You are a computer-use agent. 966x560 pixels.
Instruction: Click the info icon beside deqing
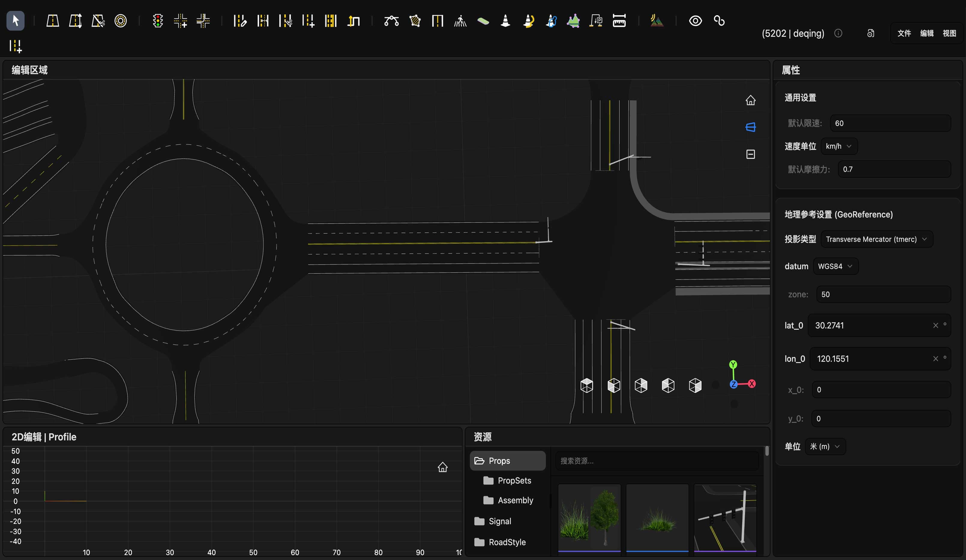pyautogui.click(x=838, y=33)
